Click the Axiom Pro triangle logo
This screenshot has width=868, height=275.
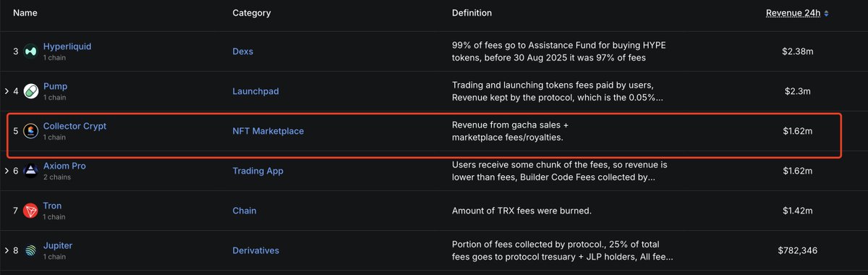(x=30, y=171)
